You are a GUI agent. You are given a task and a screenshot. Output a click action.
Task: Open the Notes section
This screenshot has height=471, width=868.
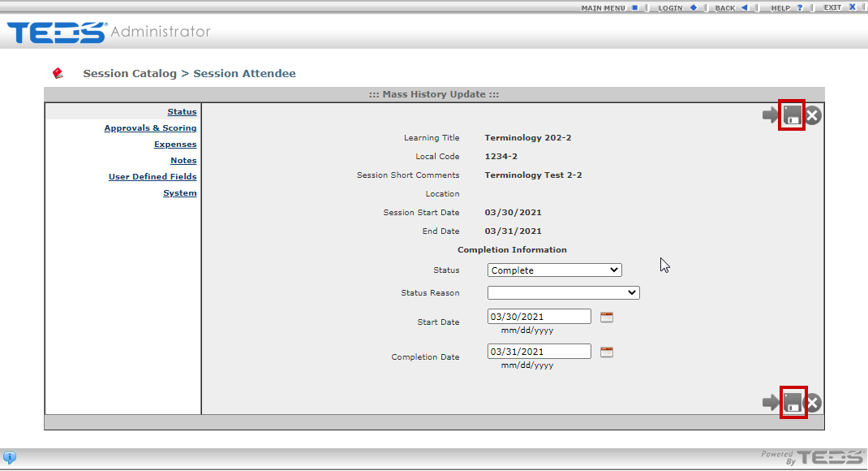[x=183, y=161]
